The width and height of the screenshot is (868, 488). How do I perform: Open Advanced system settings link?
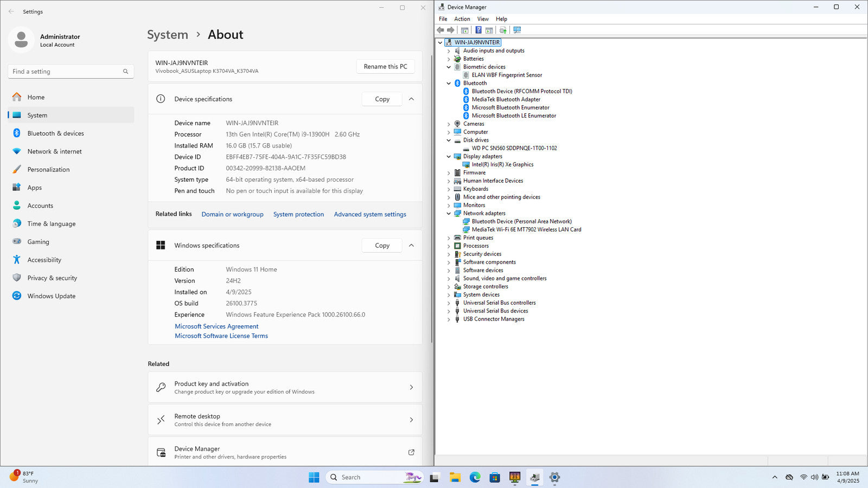(370, 214)
